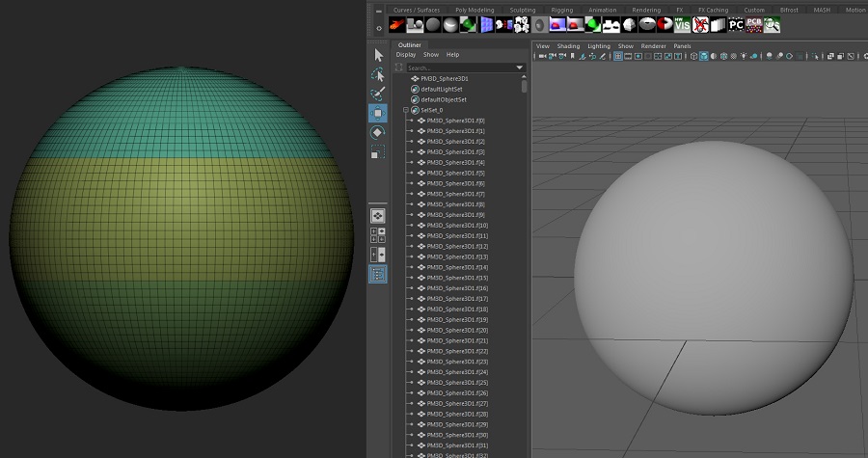Click the PC shelf icon

pyautogui.click(x=736, y=25)
